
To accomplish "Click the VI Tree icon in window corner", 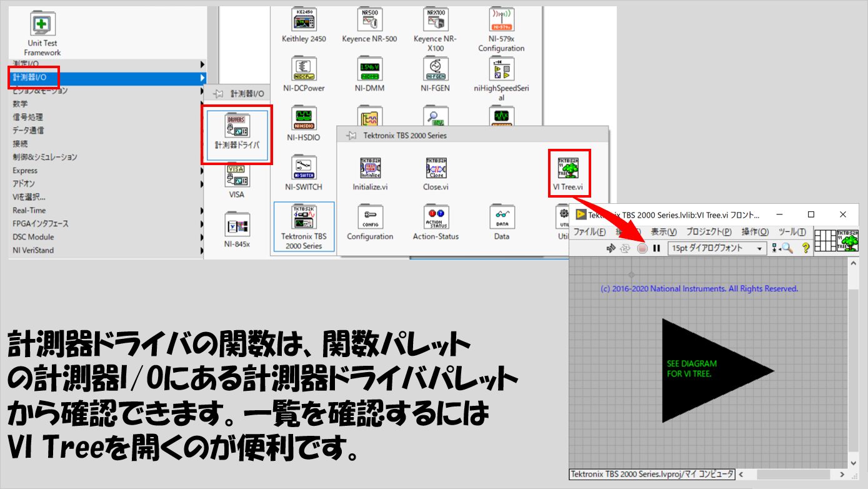I will coord(847,241).
